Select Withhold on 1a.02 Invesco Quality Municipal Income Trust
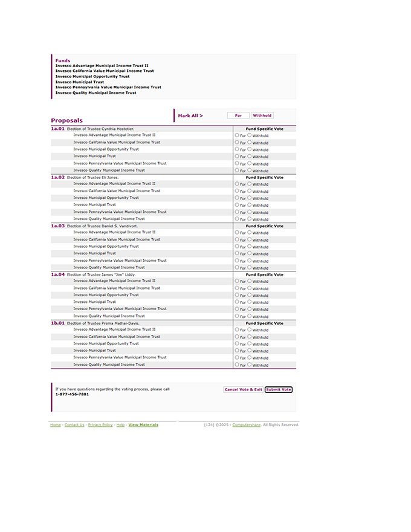The image size is (411, 532). 249,219
